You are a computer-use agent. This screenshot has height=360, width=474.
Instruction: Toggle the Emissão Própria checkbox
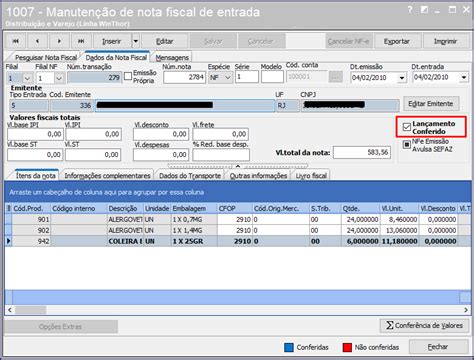(128, 76)
